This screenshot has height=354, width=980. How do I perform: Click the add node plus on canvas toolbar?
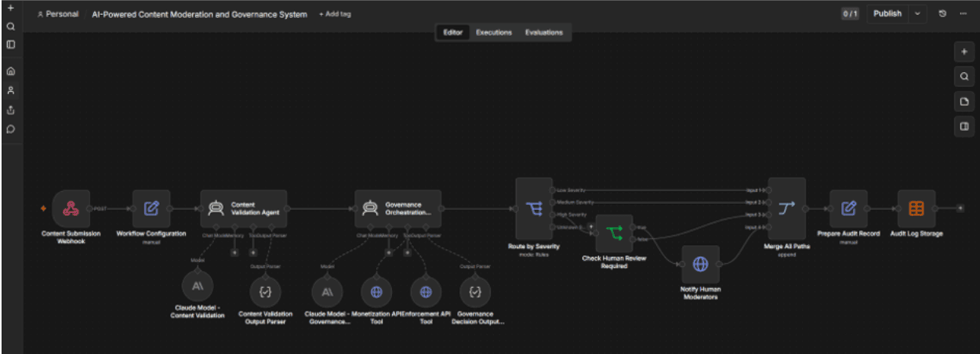964,52
